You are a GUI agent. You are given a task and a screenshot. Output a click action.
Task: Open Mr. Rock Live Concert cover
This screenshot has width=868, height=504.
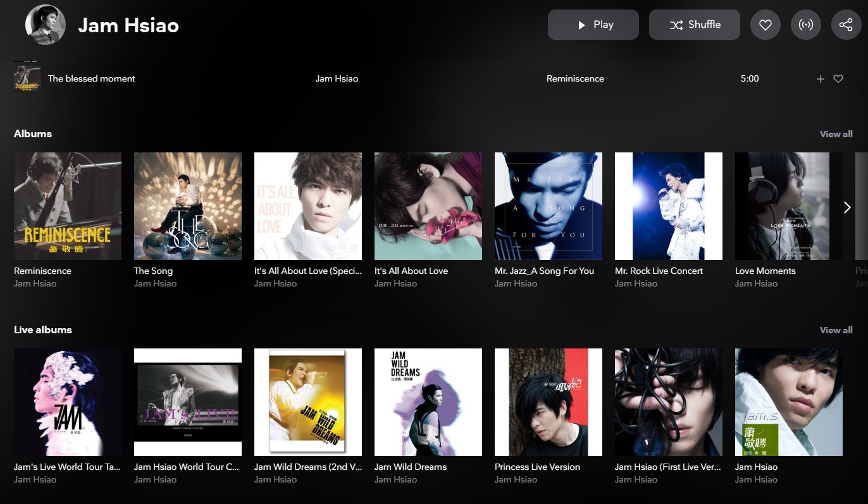[x=669, y=206]
